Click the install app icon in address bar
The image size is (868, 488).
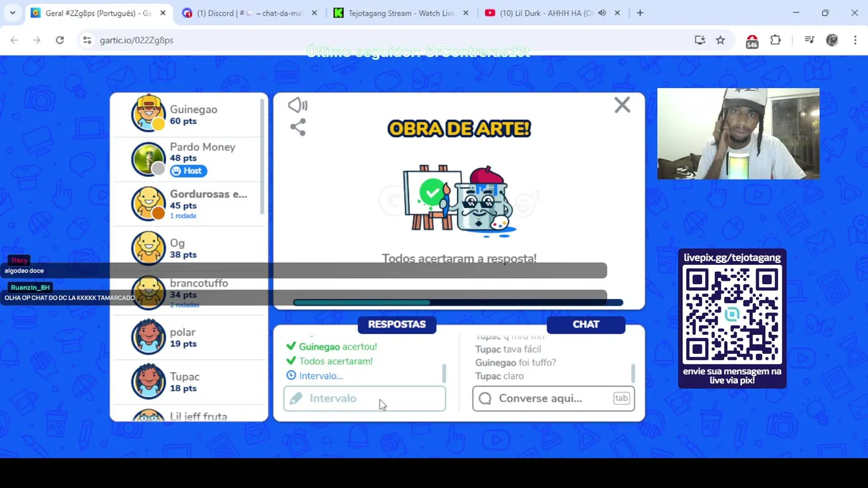tap(700, 40)
